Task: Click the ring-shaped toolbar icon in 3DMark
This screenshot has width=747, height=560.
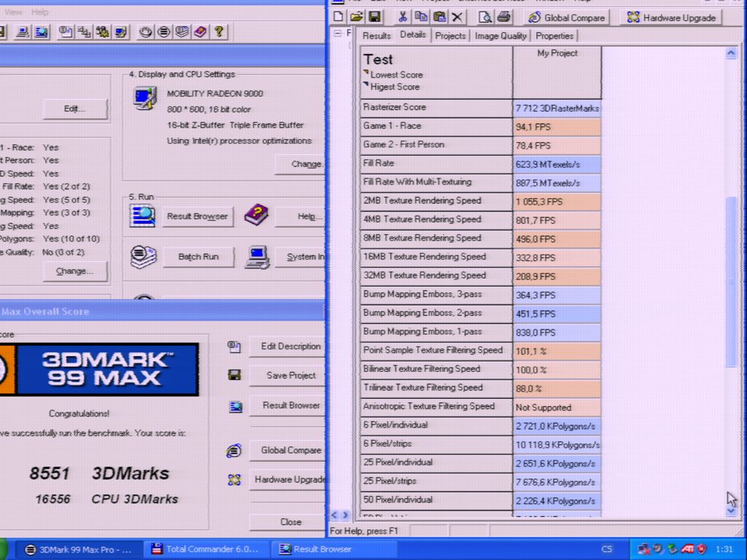Action: click(145, 32)
